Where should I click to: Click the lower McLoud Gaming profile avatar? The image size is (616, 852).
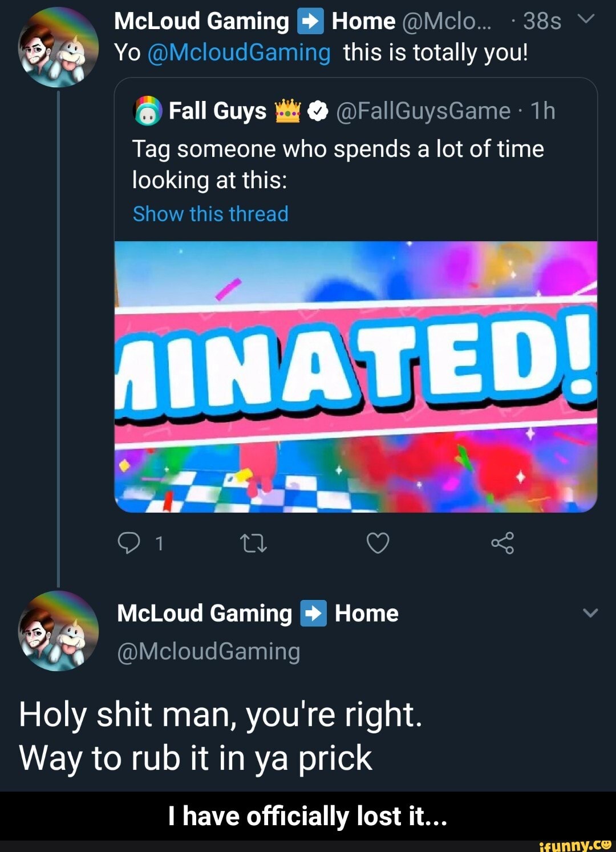(x=58, y=631)
